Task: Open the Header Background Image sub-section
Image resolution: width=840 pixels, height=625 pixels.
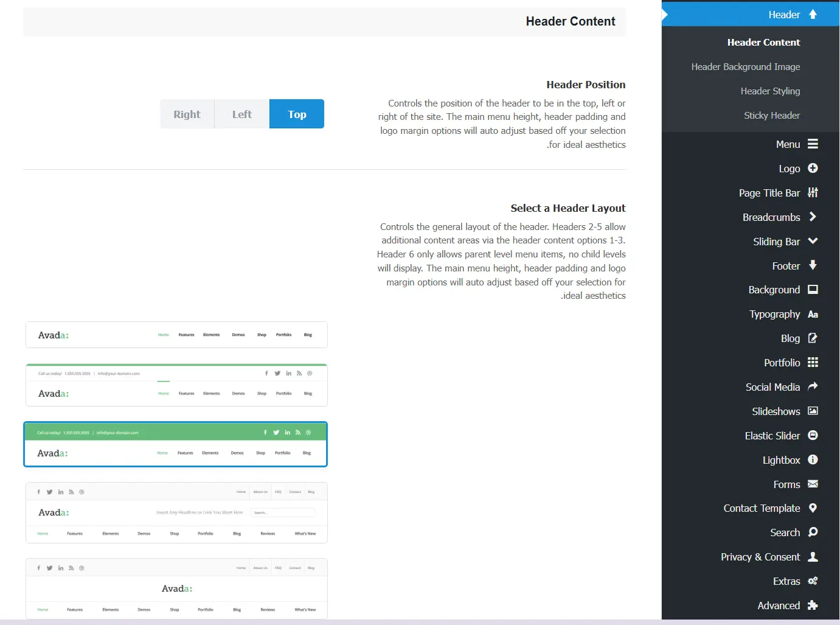Action: click(746, 66)
